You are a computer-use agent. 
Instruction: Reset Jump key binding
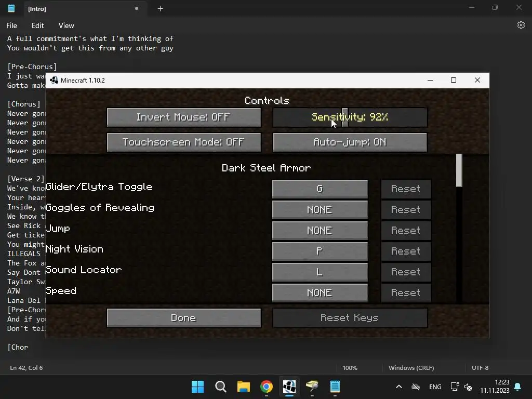[406, 230]
